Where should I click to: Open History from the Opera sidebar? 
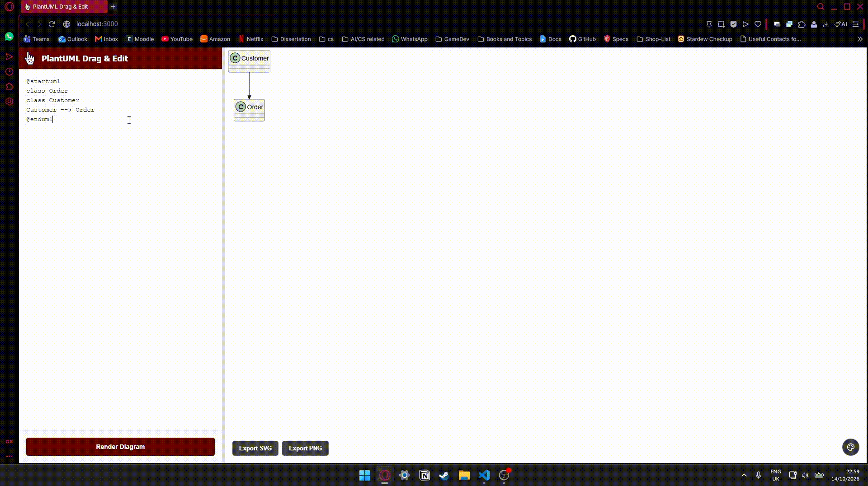(x=9, y=72)
